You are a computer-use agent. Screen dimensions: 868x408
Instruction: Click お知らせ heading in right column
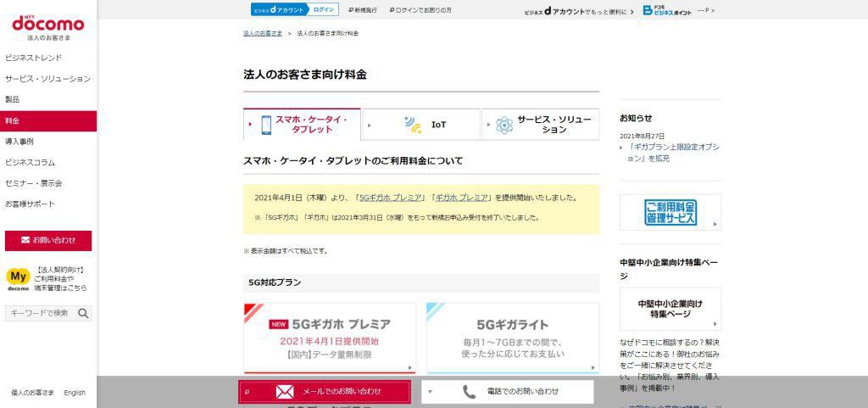pyautogui.click(x=636, y=118)
